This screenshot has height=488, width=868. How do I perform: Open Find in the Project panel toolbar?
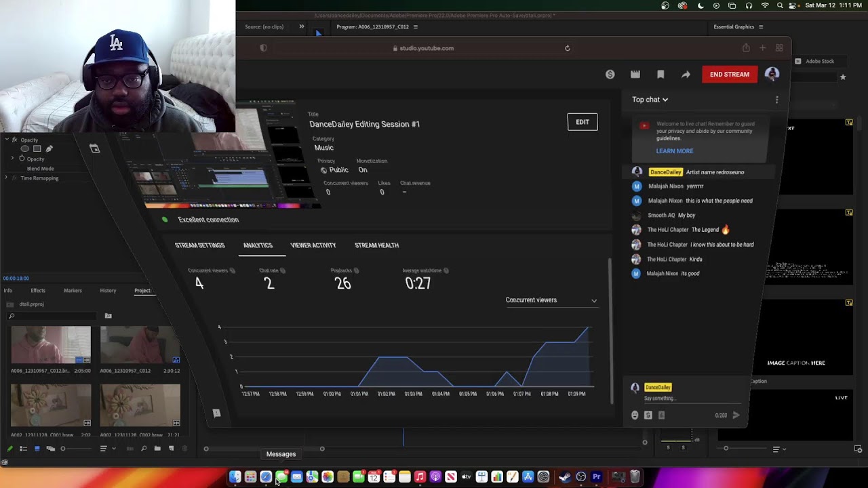[144, 449]
